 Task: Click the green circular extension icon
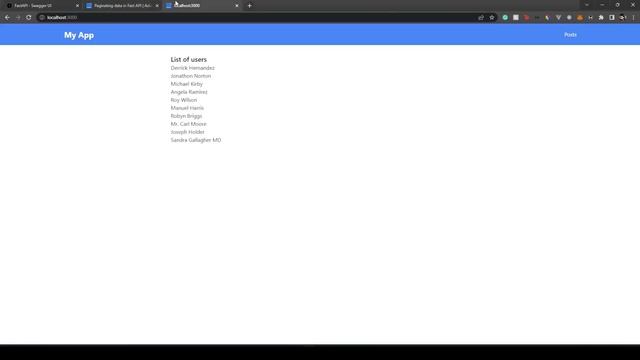point(505,18)
